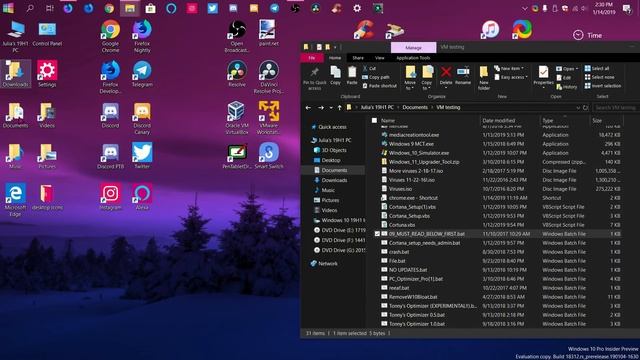Refresh the VM testing folder view
This screenshot has height=360, width=640.
(585, 108)
